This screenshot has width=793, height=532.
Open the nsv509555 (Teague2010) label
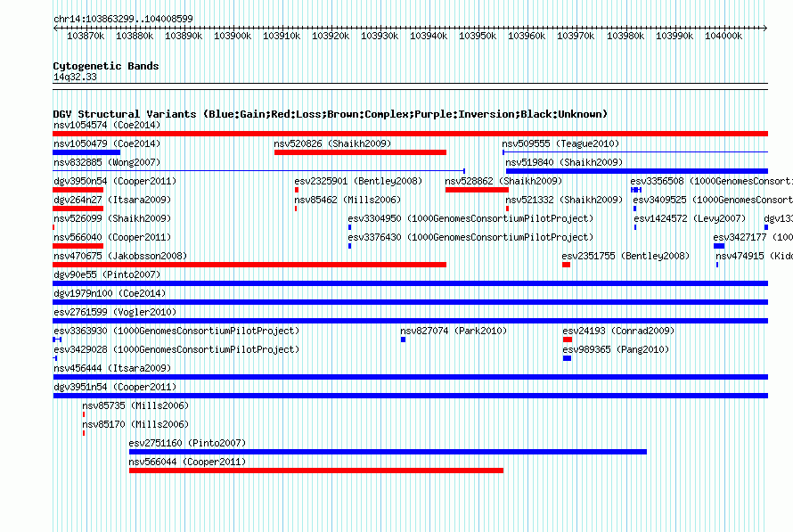pos(560,143)
